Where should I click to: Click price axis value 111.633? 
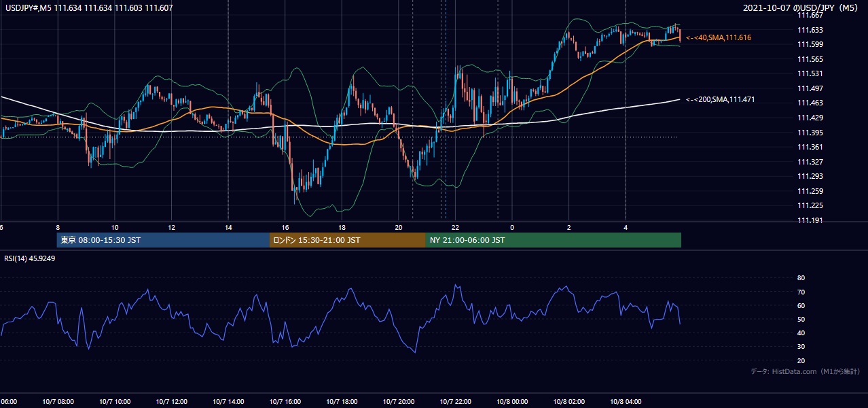810,30
